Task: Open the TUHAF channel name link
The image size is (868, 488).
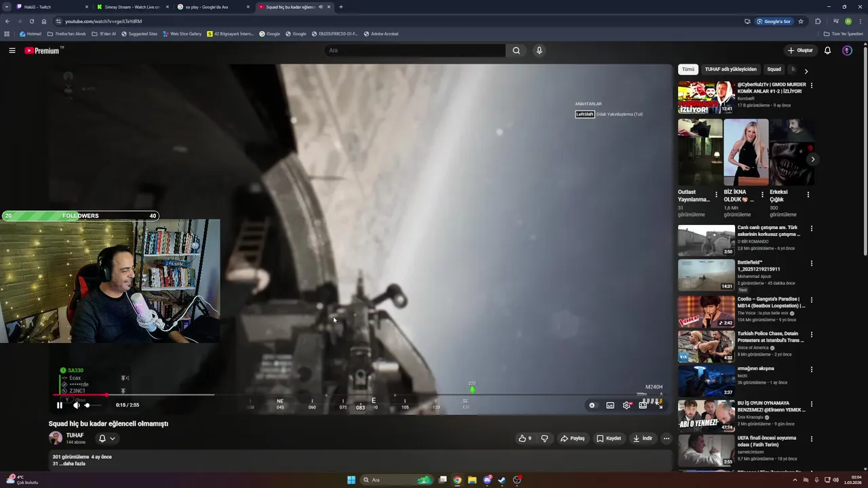Action: point(75,435)
